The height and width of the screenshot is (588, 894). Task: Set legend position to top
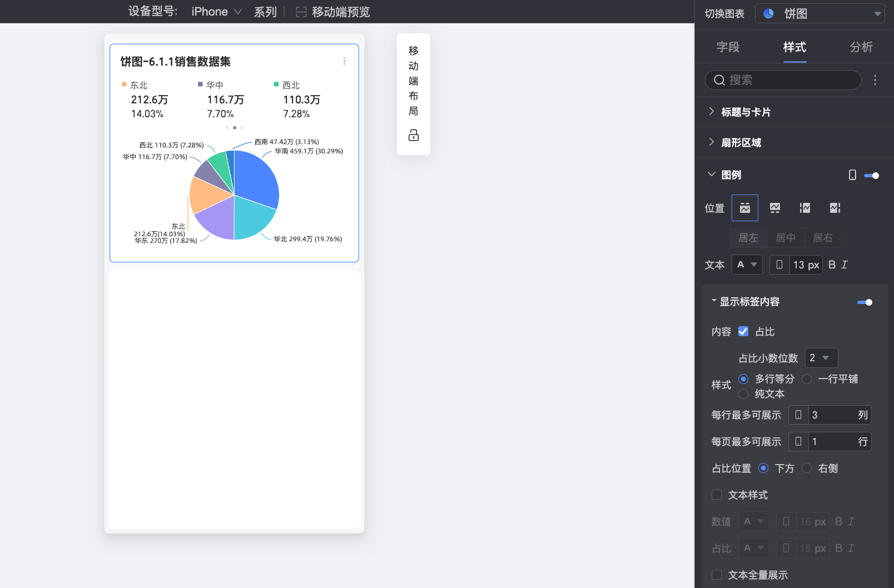coord(745,208)
